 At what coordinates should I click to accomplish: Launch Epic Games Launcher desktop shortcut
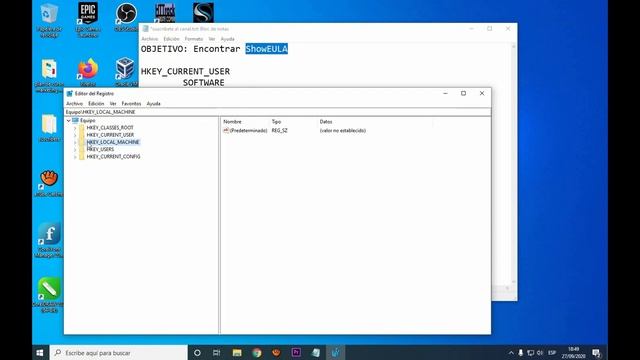pos(88,20)
